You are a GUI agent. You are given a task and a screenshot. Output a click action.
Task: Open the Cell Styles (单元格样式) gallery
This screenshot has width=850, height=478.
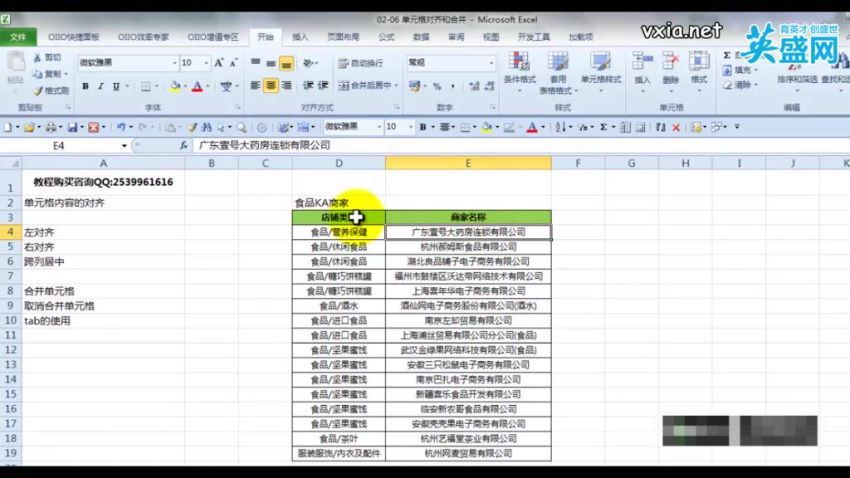click(x=601, y=72)
